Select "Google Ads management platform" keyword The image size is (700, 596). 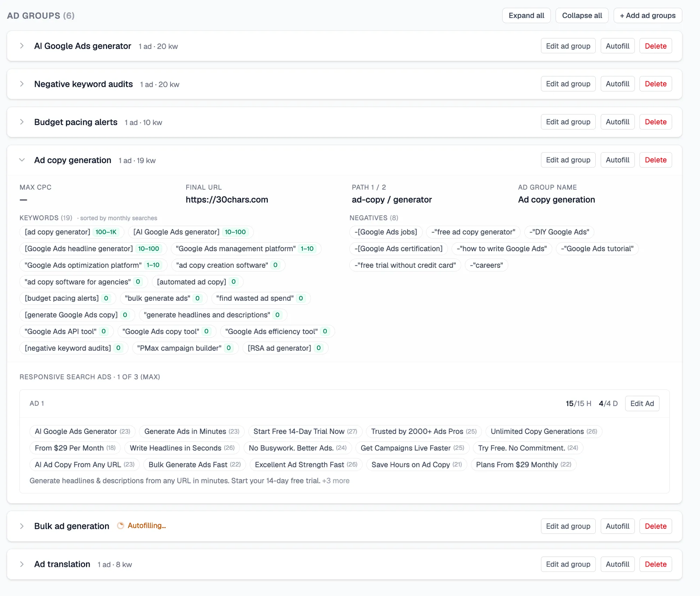pyautogui.click(x=246, y=248)
